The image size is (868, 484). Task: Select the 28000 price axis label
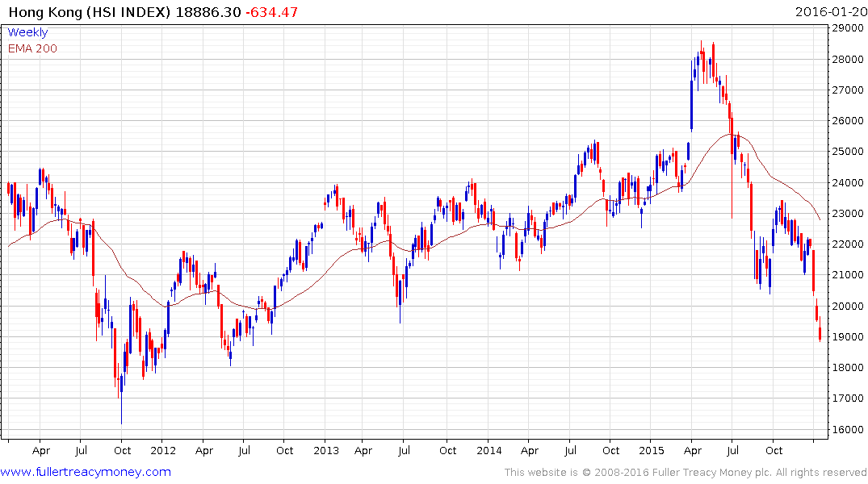(x=848, y=59)
